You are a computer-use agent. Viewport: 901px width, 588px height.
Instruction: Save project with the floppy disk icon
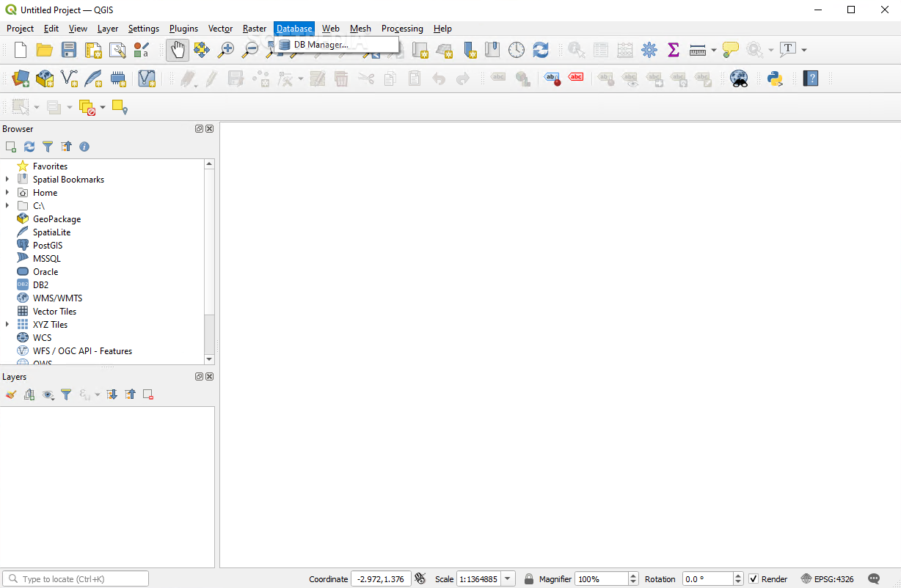69,50
